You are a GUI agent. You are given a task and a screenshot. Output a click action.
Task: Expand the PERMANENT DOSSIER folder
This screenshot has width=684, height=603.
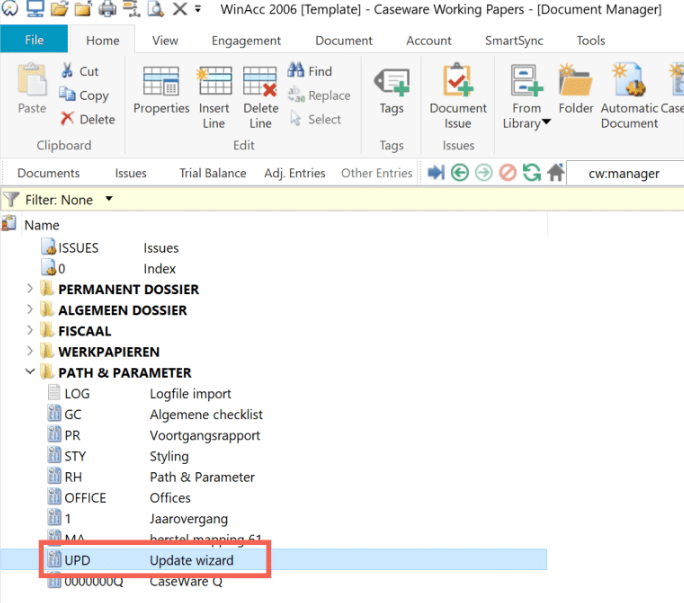(x=31, y=289)
